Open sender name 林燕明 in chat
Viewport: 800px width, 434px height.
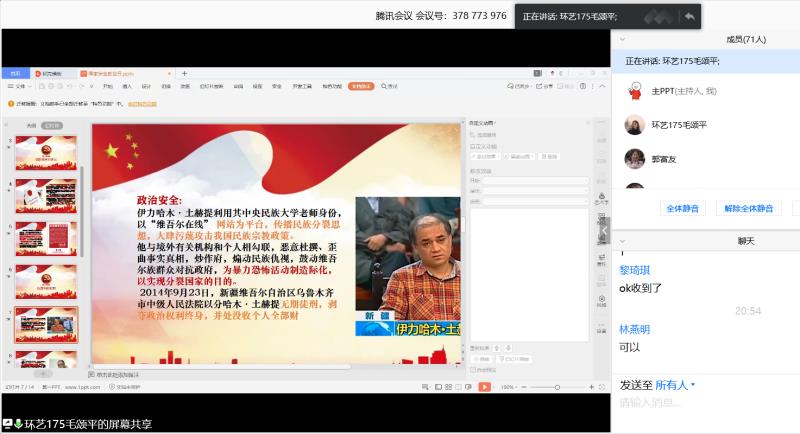coord(634,329)
